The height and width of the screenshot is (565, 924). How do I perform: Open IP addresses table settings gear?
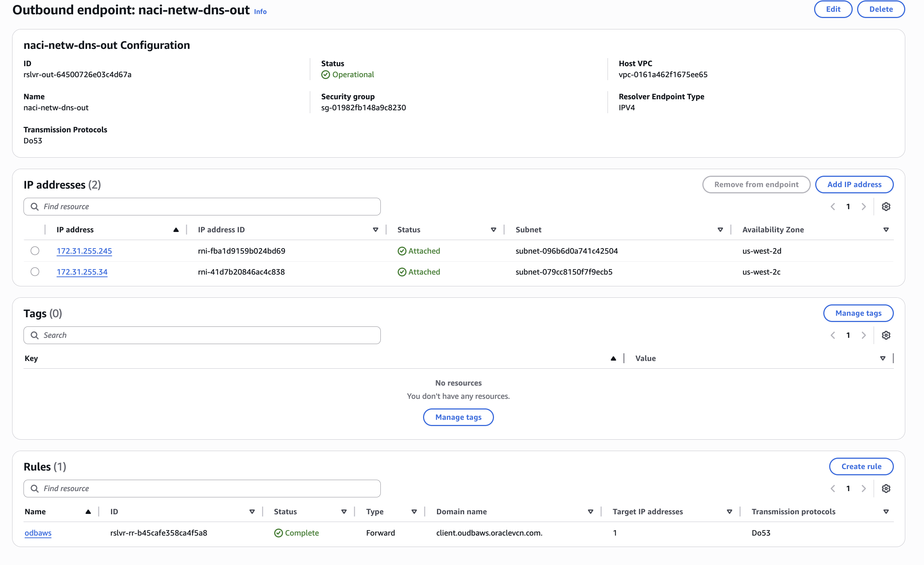click(x=886, y=206)
